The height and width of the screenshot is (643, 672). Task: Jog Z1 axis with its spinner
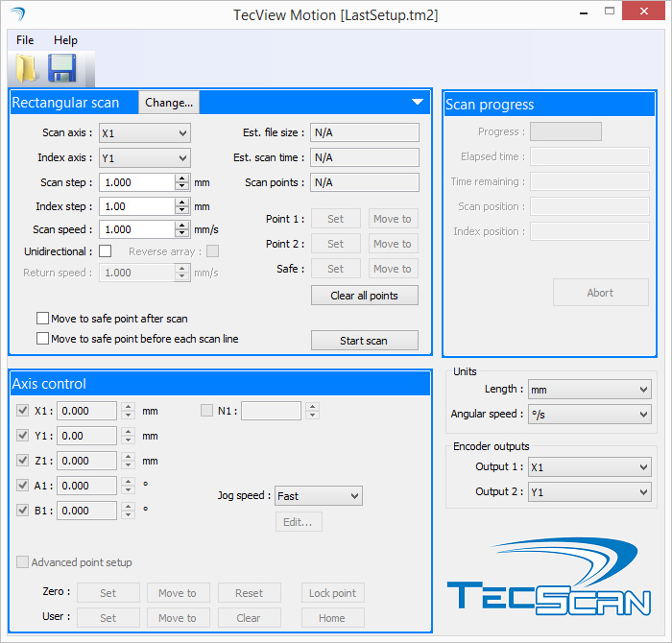point(128,461)
